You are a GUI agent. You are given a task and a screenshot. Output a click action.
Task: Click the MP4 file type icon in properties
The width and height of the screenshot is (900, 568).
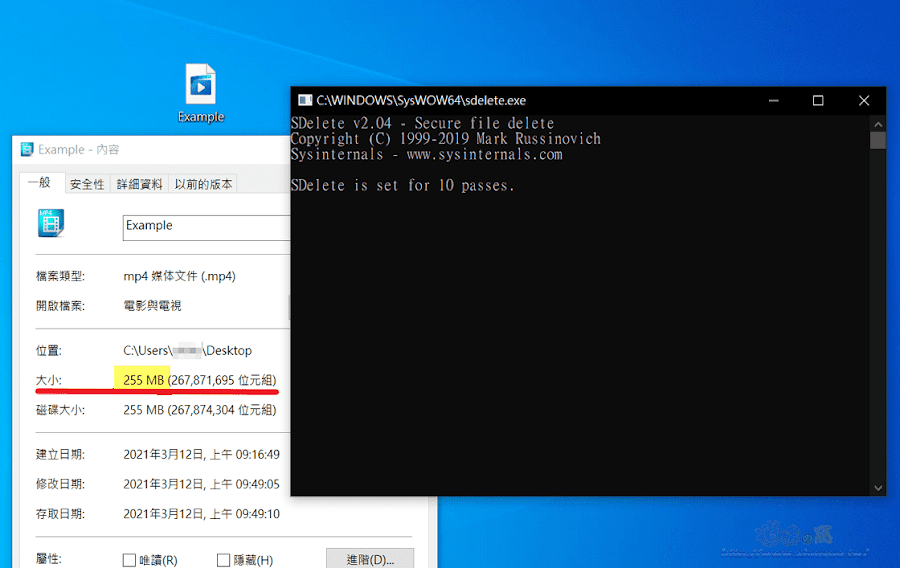pyautogui.click(x=51, y=223)
